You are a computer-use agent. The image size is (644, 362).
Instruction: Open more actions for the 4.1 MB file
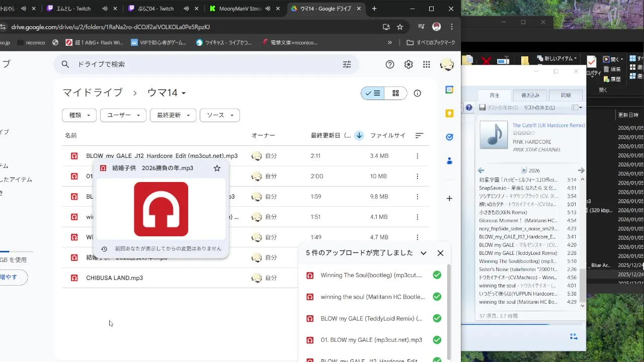click(417, 217)
